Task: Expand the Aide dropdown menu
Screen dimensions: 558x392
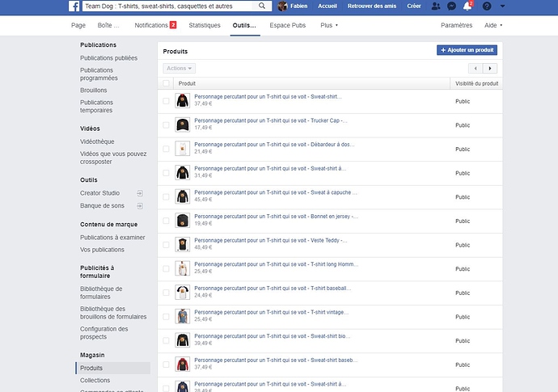Action: coord(491,26)
